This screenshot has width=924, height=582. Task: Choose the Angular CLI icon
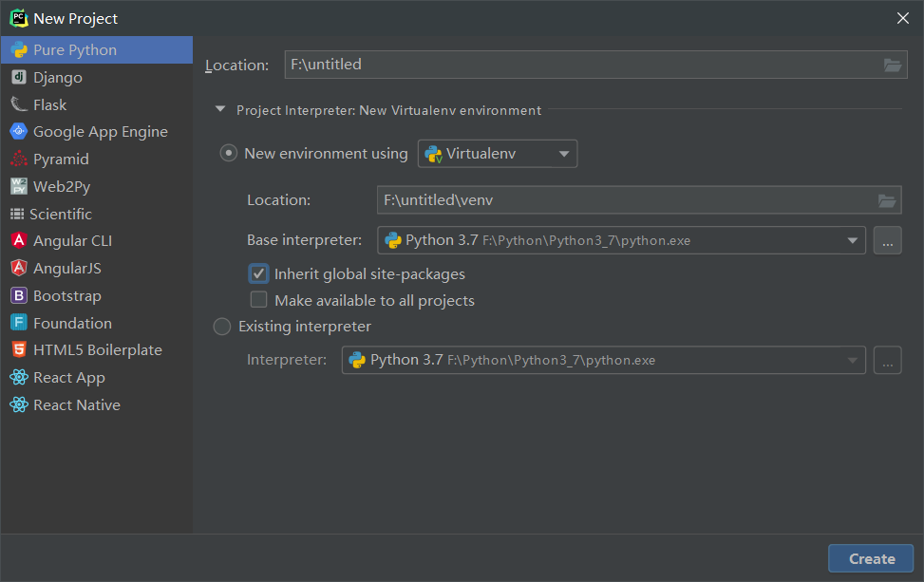(x=19, y=240)
